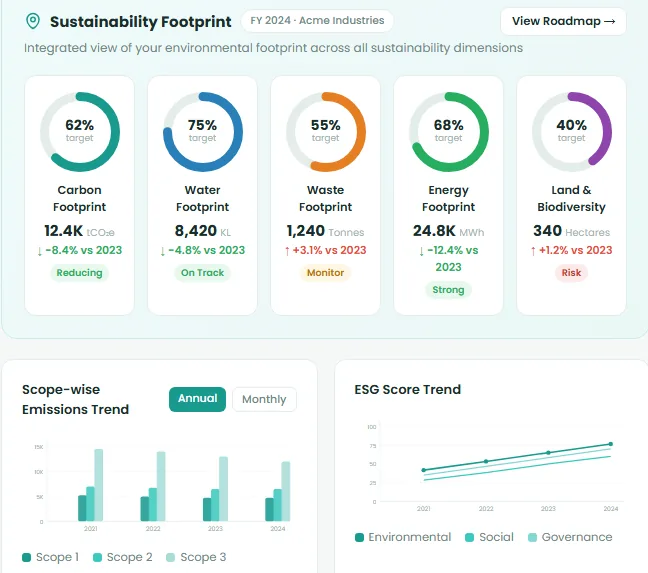The height and width of the screenshot is (573, 648).
Task: Click the +3.1% vs 2023 change text
Action: click(x=325, y=250)
